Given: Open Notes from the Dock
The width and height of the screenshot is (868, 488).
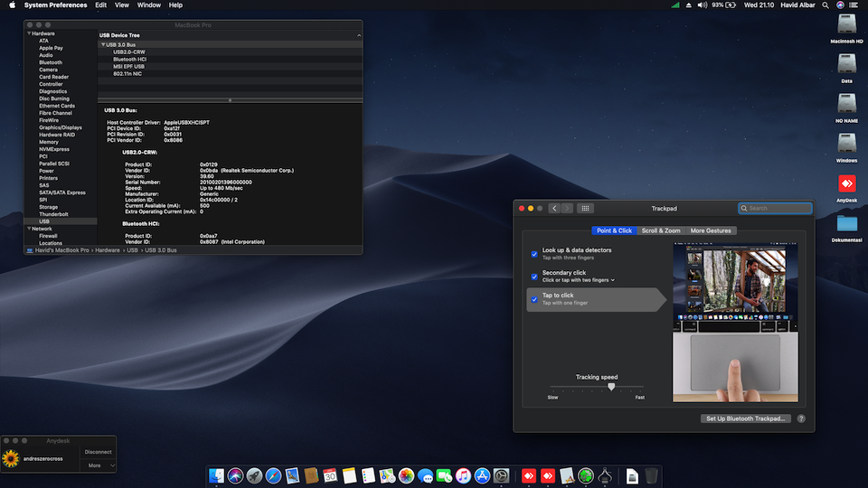Looking at the screenshot, I should (349, 476).
